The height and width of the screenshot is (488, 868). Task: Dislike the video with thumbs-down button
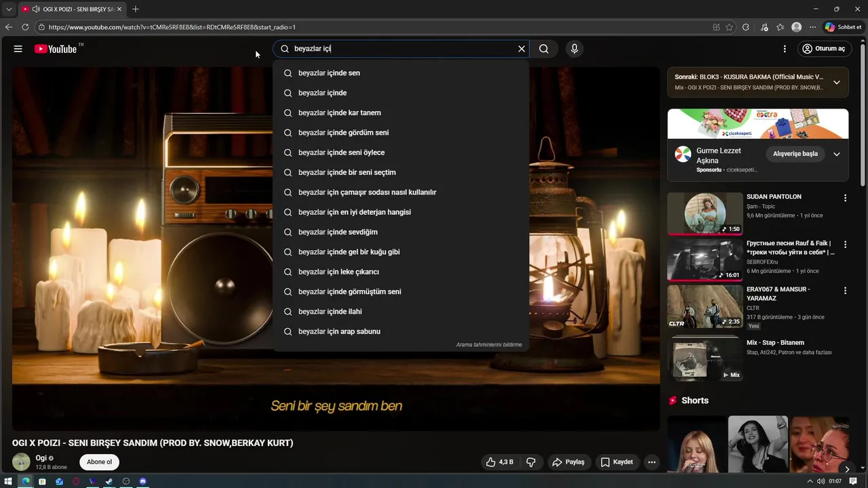pyautogui.click(x=531, y=462)
